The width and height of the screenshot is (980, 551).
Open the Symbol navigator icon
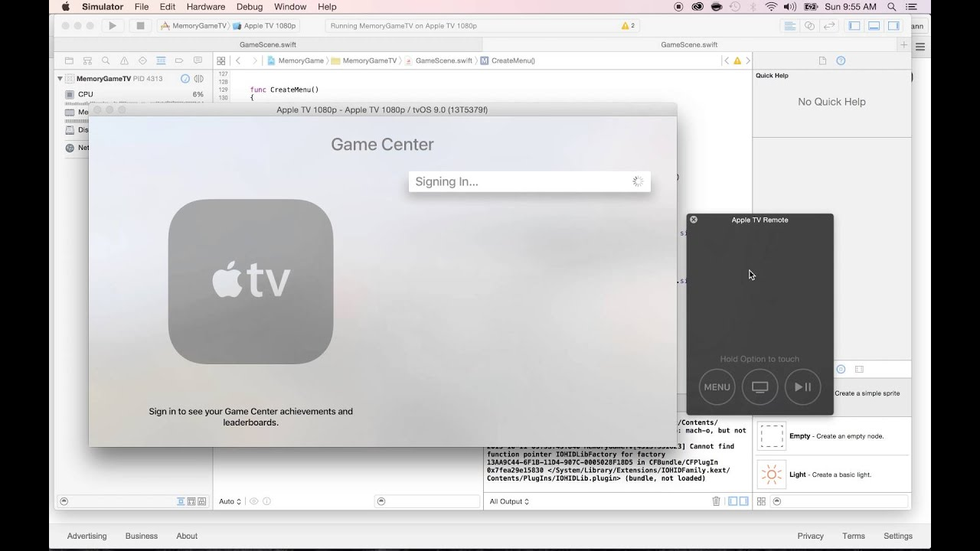pos(87,60)
